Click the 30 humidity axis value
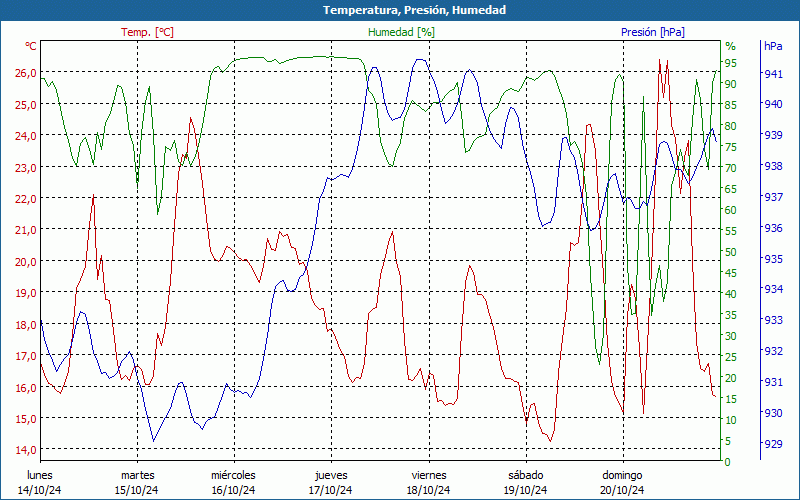The height and width of the screenshot is (500, 800). point(731,336)
